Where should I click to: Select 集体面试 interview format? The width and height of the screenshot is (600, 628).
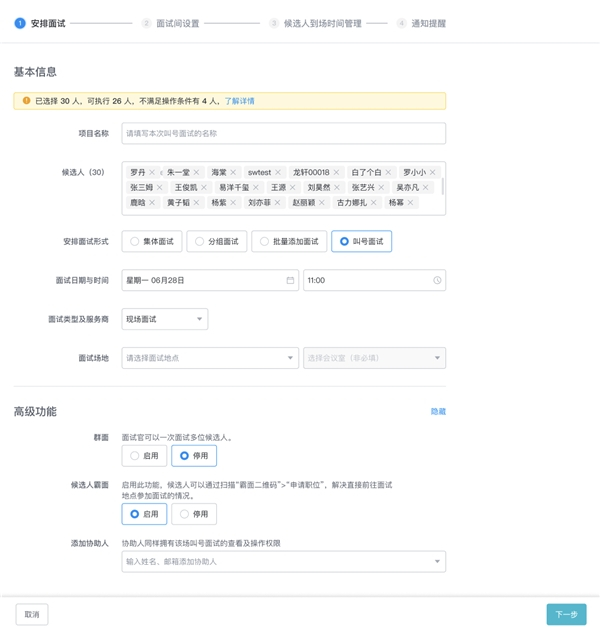pos(152,242)
